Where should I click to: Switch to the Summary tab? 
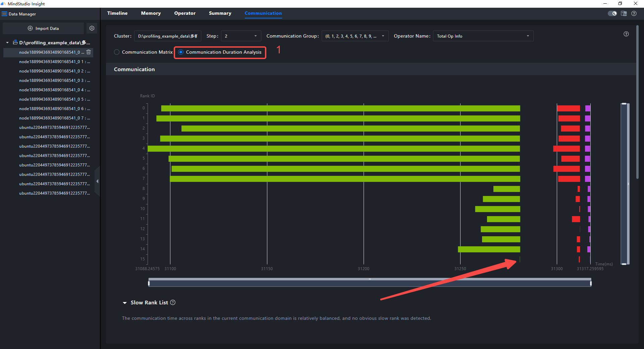[x=220, y=13]
